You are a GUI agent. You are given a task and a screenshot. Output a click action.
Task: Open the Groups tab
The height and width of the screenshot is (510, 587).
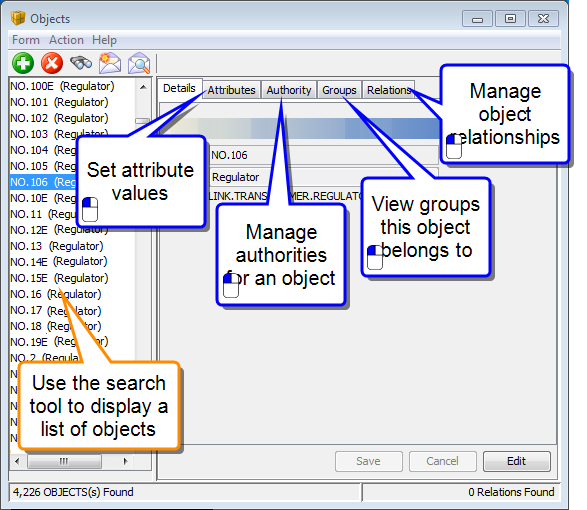click(339, 90)
